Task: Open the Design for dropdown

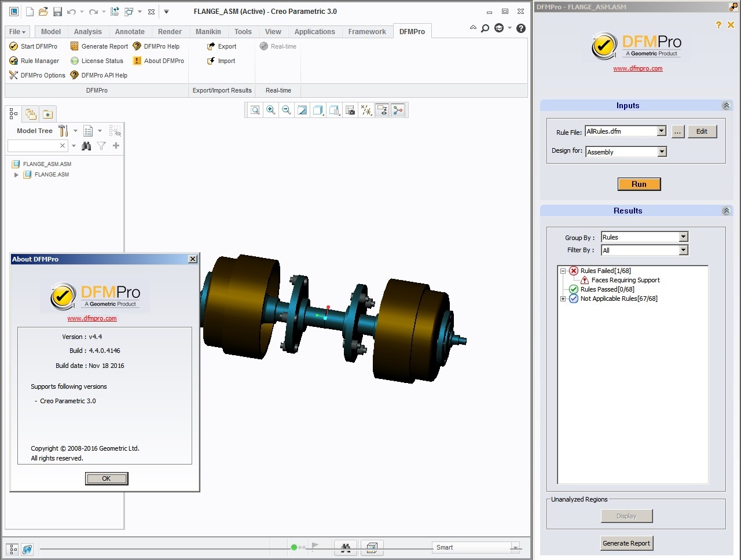Action: coord(662,152)
